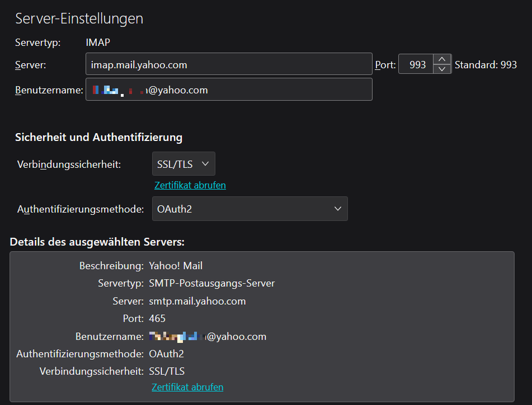Image resolution: width=532 pixels, height=405 pixels.
Task: Open the Verbindungssicherheit SSL/TLS dropdown
Action: [183, 164]
